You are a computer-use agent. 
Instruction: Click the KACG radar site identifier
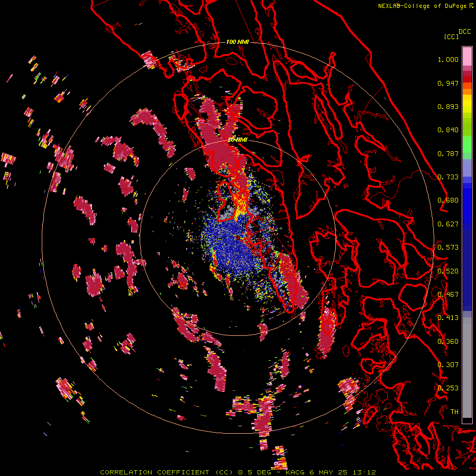[x=295, y=472]
